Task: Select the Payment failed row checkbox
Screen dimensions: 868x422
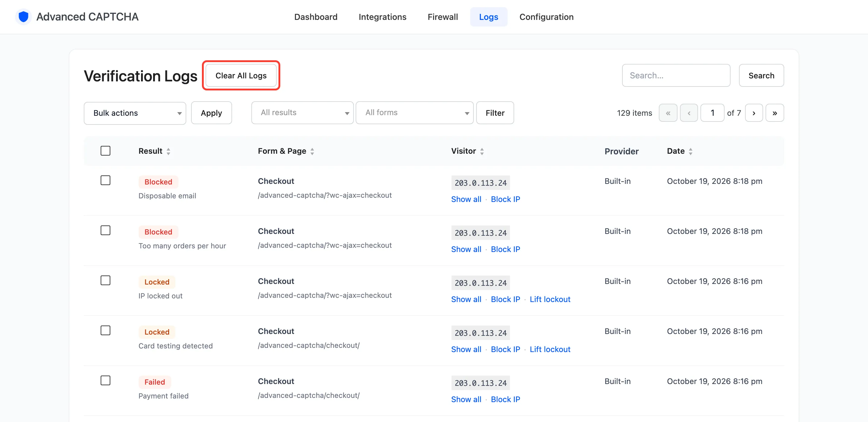Action: 105,380
